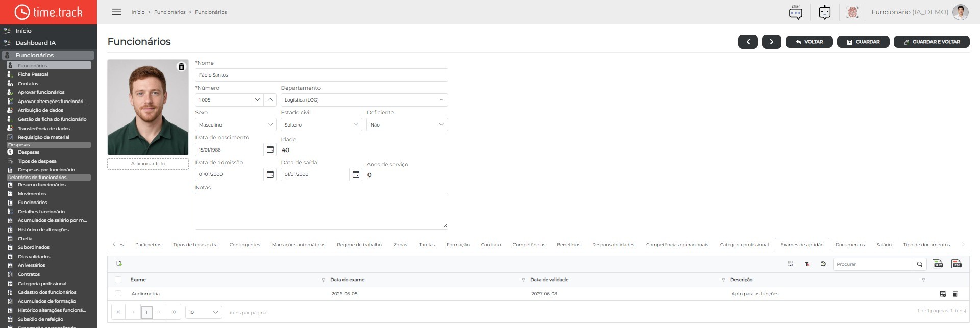Image resolution: width=980 pixels, height=328 pixels.
Task: Change items per page dropdown
Action: [x=203, y=312]
